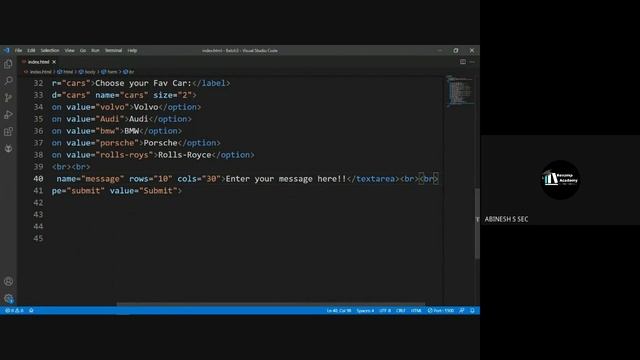640x360 pixels.
Task: Click the errors and warnings status indicator
Action: (x=14, y=311)
